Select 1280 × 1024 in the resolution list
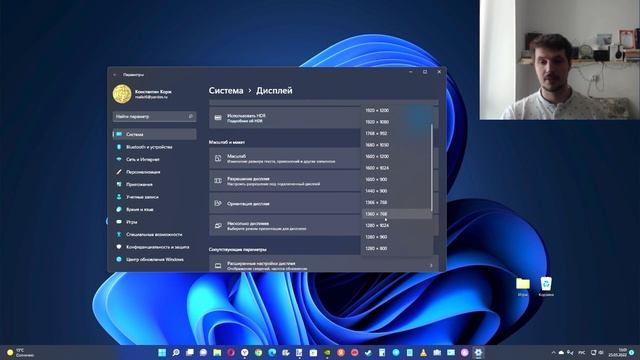The width and height of the screenshot is (640, 360). [396, 226]
